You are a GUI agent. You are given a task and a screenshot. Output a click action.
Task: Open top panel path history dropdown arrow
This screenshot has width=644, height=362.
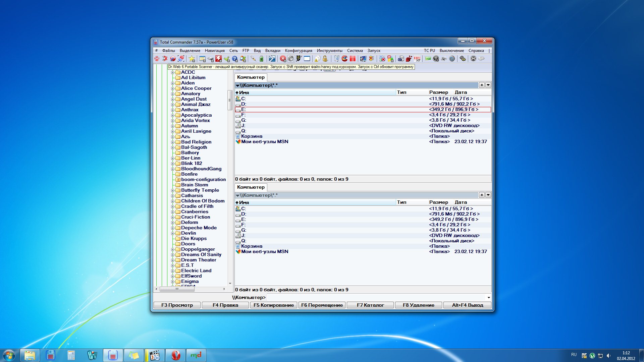pos(488,85)
